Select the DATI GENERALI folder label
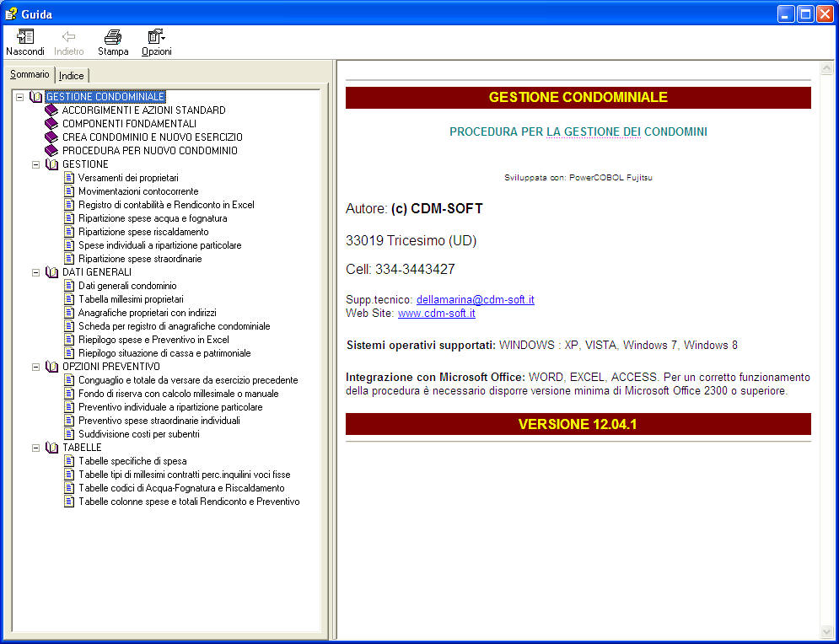 pyautogui.click(x=97, y=272)
